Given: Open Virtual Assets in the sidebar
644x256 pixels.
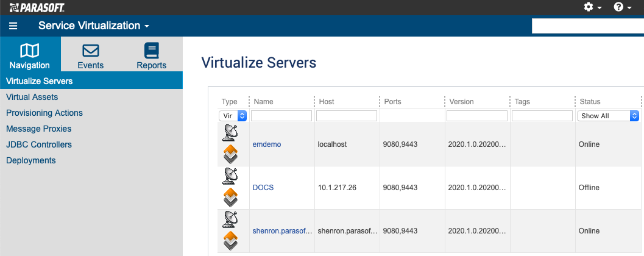Looking at the screenshot, I should (x=32, y=97).
